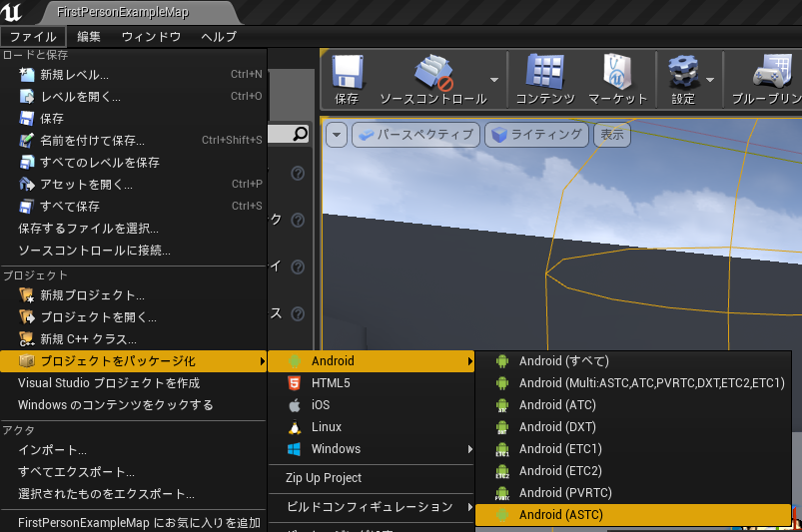Select HTML5 packaging platform

(372, 383)
